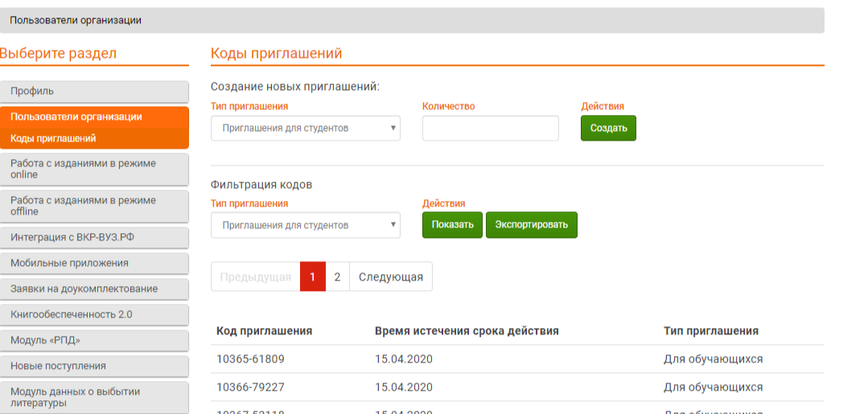Open Модуль данных о выбытии литературы
This screenshot has width=868, height=414.
[x=94, y=397]
